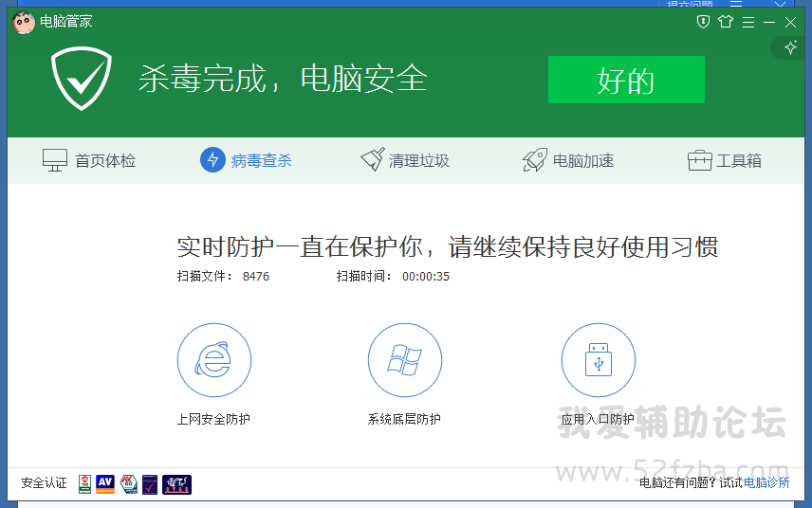Open the Windows 系统底层防护 circle icon
The height and width of the screenshot is (508, 812).
pos(405,360)
